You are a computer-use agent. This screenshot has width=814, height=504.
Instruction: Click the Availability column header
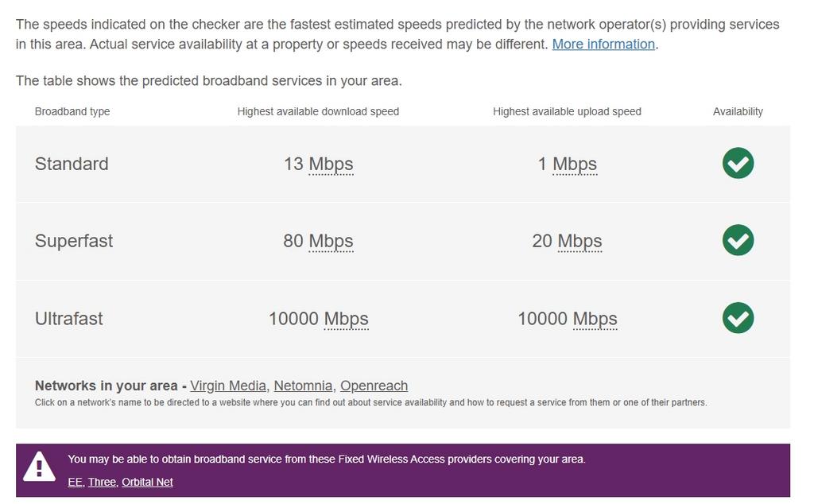pyautogui.click(x=738, y=111)
